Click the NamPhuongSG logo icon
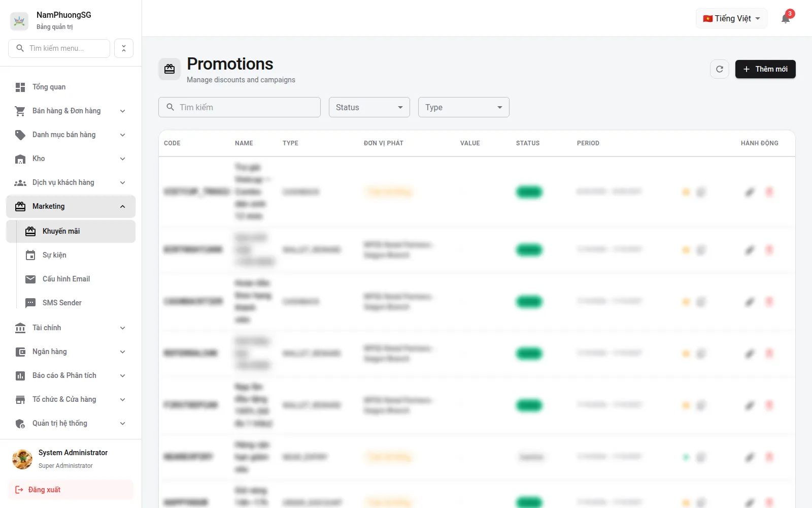 (19, 21)
